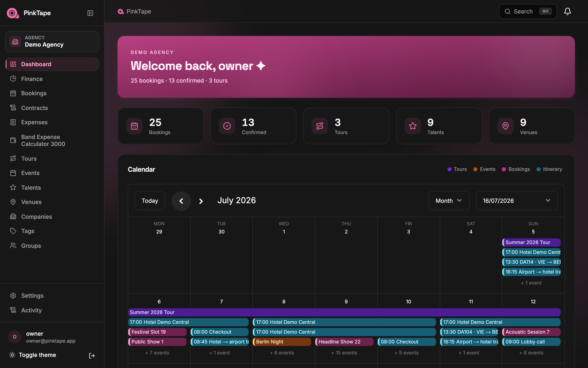Open the notifications bell

[567, 11]
